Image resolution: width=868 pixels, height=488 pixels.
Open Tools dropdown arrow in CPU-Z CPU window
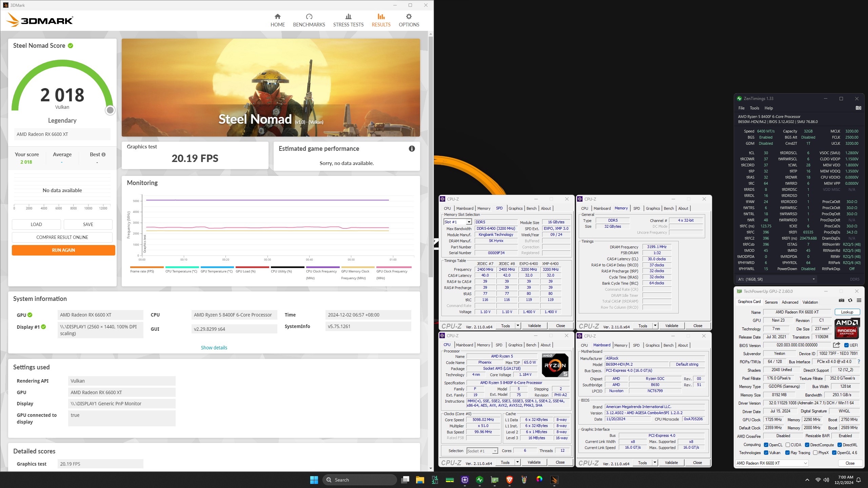pos(517,462)
